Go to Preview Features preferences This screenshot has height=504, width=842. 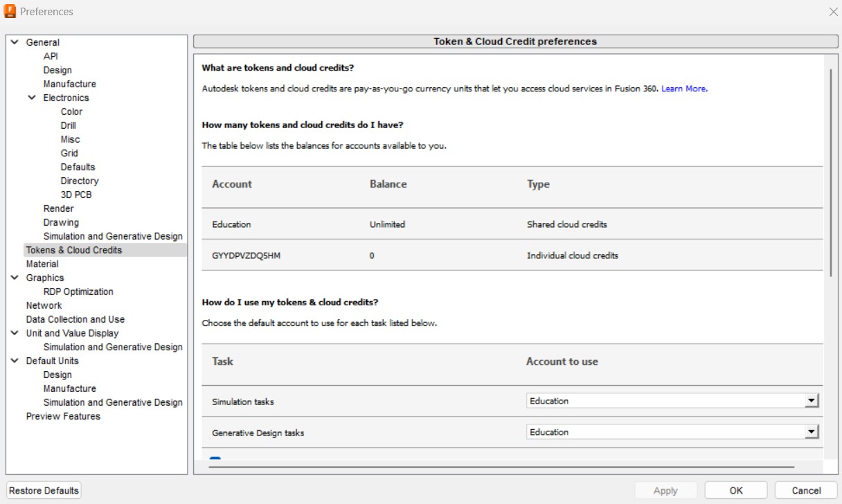coord(63,416)
